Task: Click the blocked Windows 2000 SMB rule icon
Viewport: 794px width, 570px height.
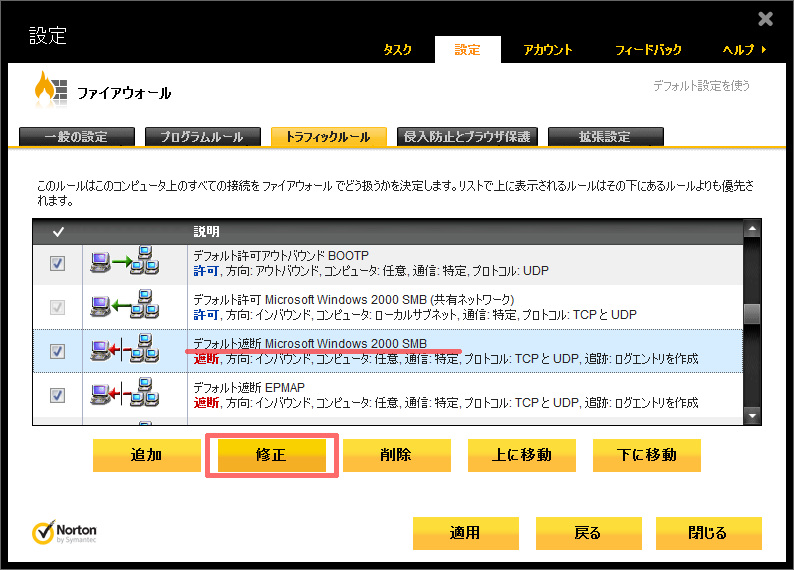Action: [125, 351]
